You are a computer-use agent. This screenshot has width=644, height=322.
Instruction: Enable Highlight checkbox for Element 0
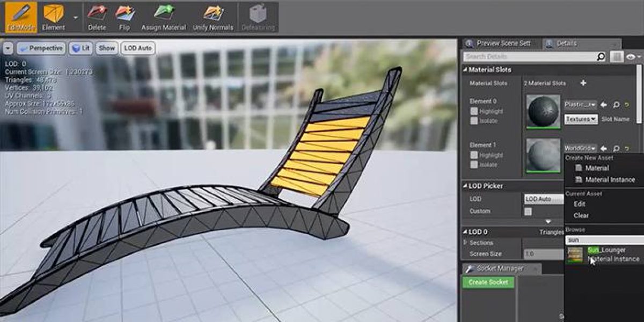pos(474,111)
